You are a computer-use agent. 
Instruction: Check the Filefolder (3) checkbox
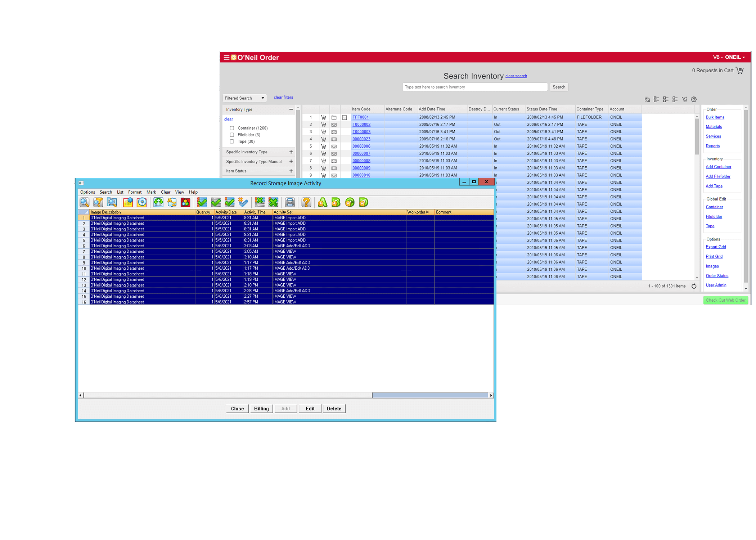(x=232, y=135)
